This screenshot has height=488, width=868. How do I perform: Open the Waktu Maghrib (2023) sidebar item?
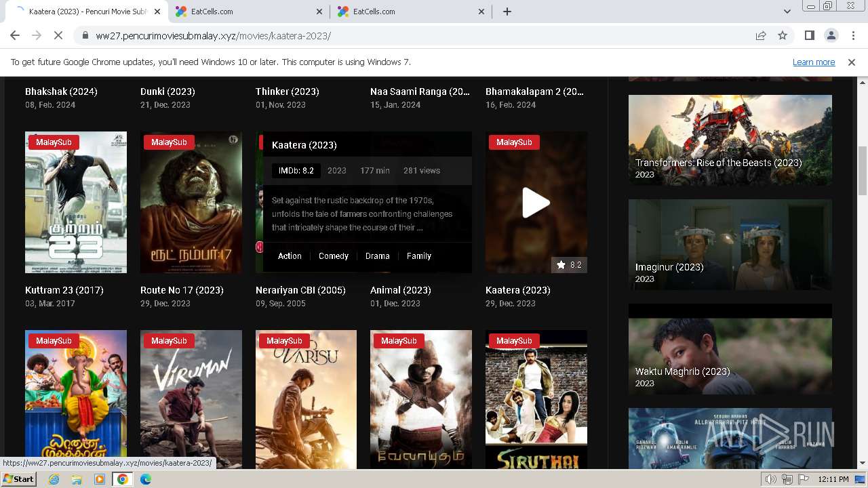point(730,348)
